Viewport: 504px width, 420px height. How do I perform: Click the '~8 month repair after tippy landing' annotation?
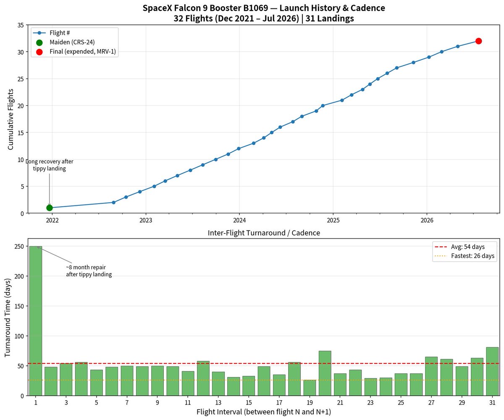click(89, 271)
